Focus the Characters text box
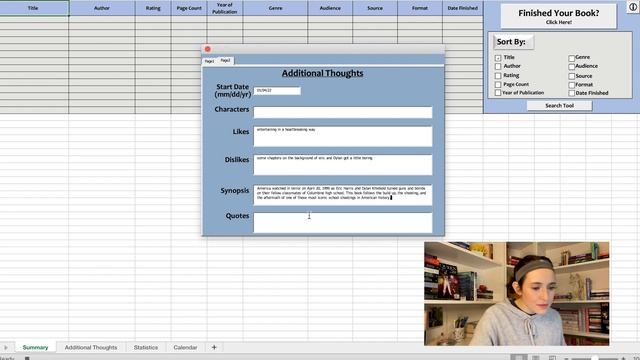Viewport: 640px width, 360px height. pyautogui.click(x=343, y=112)
